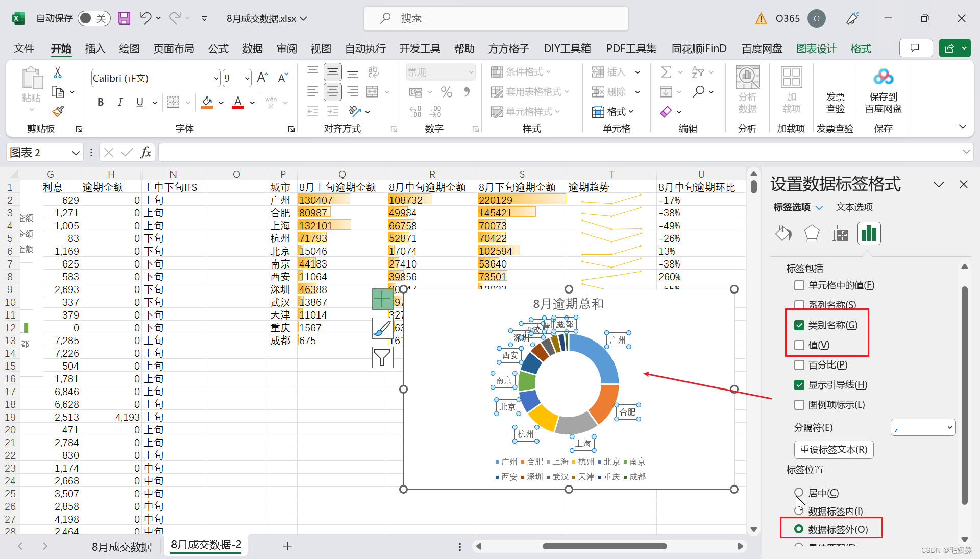Viewport: 980px width, 559px height.
Task: Uncheck Show Leader Lines checkbox
Action: point(799,385)
